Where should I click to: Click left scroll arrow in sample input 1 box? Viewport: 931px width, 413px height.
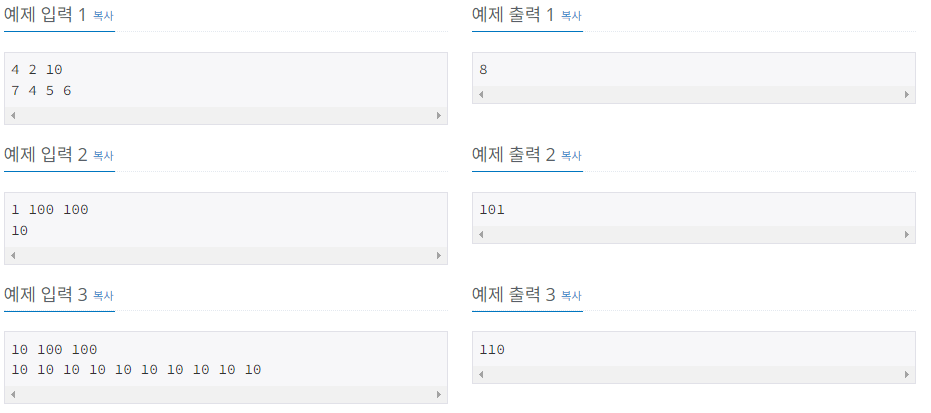click(x=12, y=116)
